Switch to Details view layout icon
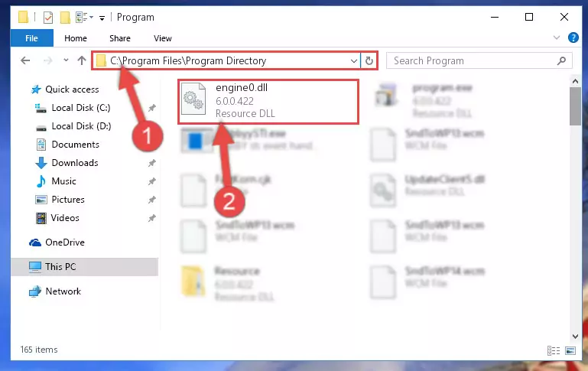The image size is (588, 371). [x=553, y=351]
